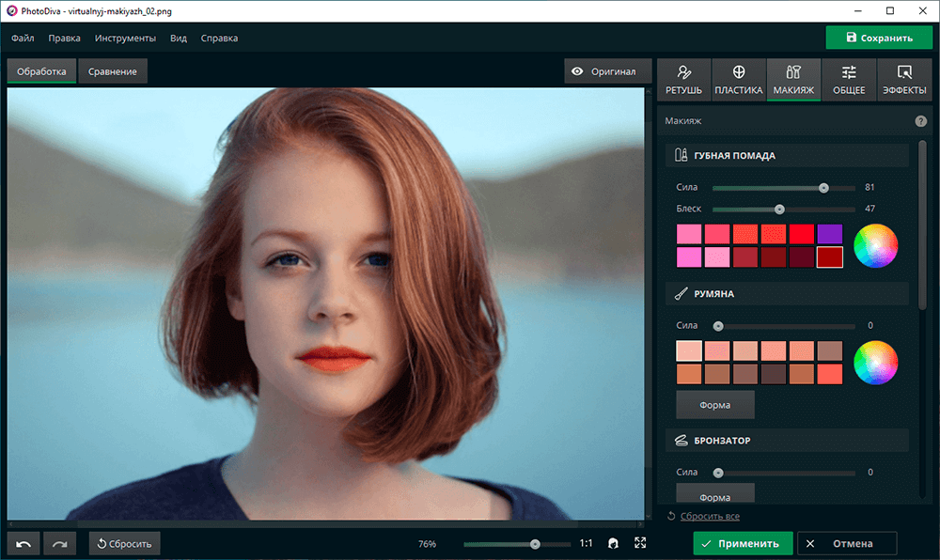Pick the purple lipstick color swatch

coord(830,234)
